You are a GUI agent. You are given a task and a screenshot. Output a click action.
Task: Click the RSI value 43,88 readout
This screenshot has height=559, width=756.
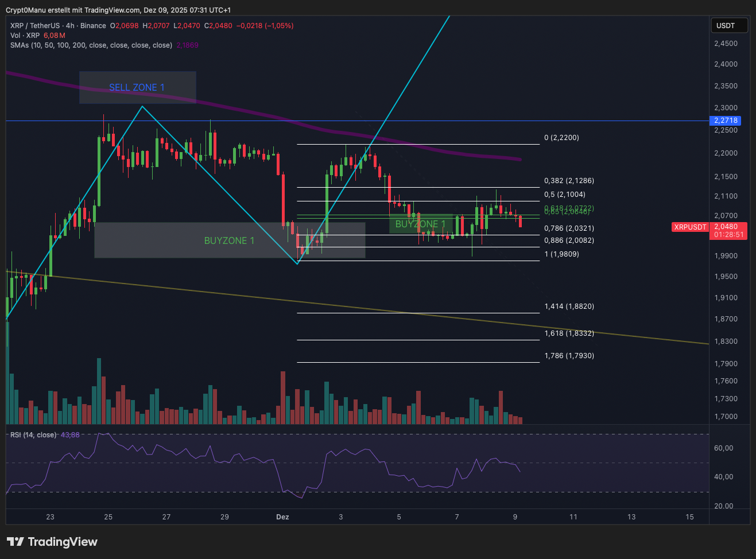(70, 435)
